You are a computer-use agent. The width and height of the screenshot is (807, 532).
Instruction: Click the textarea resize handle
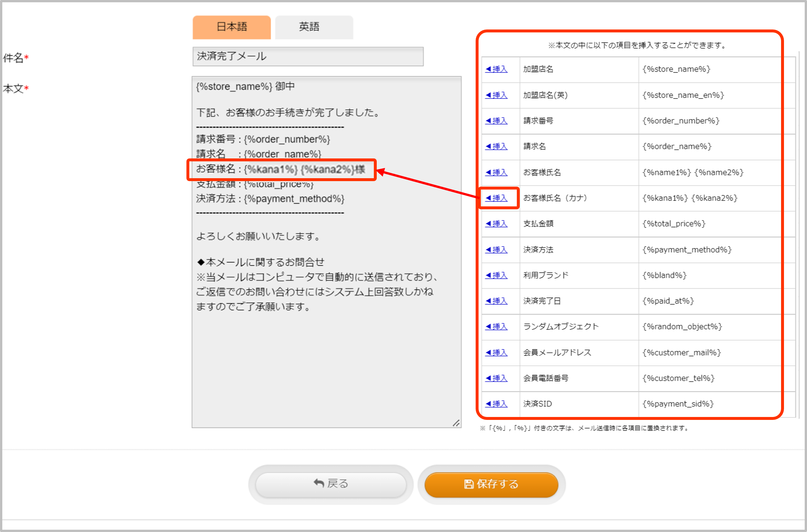click(x=456, y=423)
